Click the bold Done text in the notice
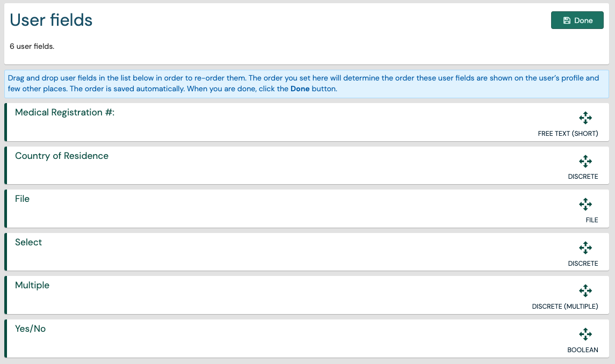Image resolution: width=615 pixels, height=364 pixels. [301, 88]
